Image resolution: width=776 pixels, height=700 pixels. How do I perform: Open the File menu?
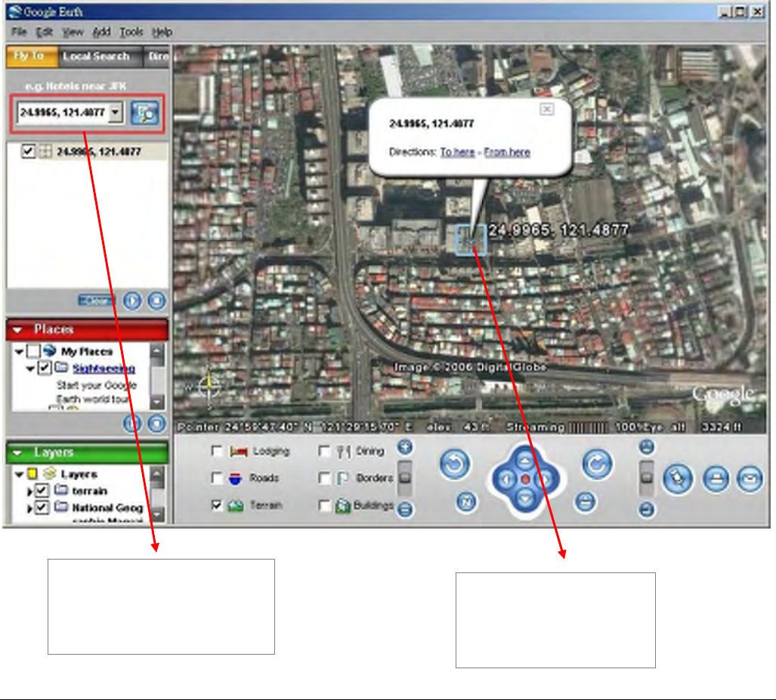19,32
